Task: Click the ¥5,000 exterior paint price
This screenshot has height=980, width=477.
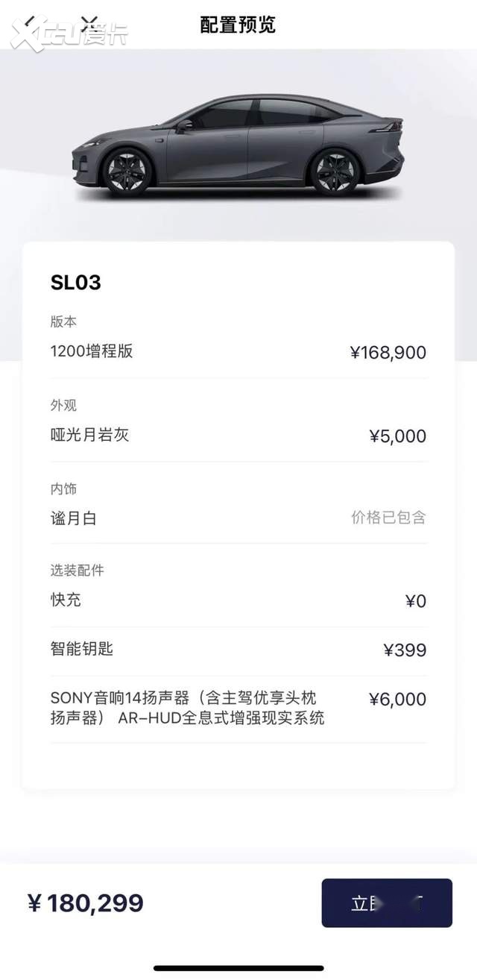Action: (398, 436)
